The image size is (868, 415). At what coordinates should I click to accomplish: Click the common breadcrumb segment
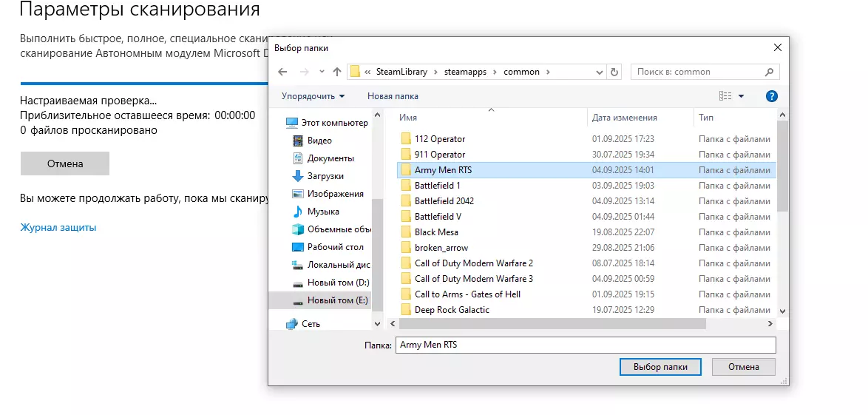click(521, 72)
